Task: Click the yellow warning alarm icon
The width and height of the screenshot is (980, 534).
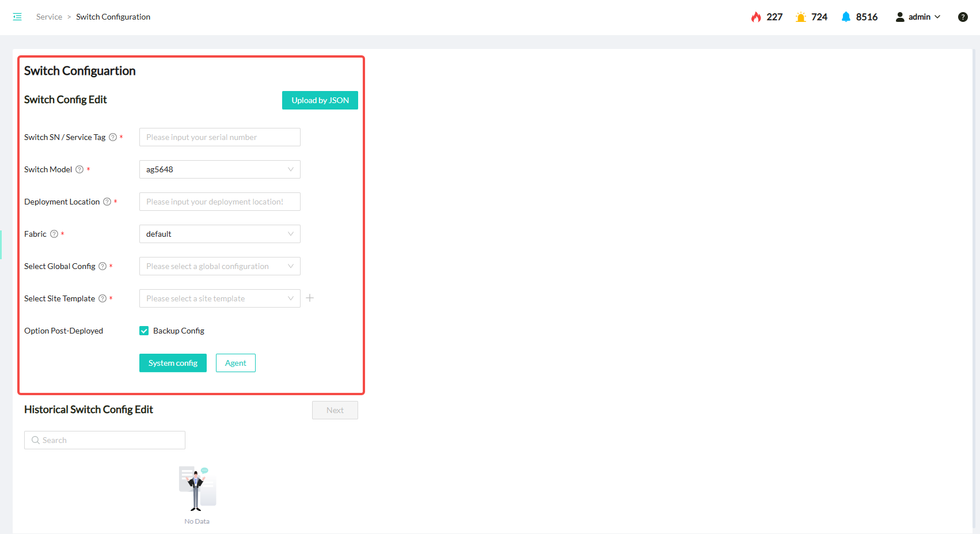Action: 800,17
